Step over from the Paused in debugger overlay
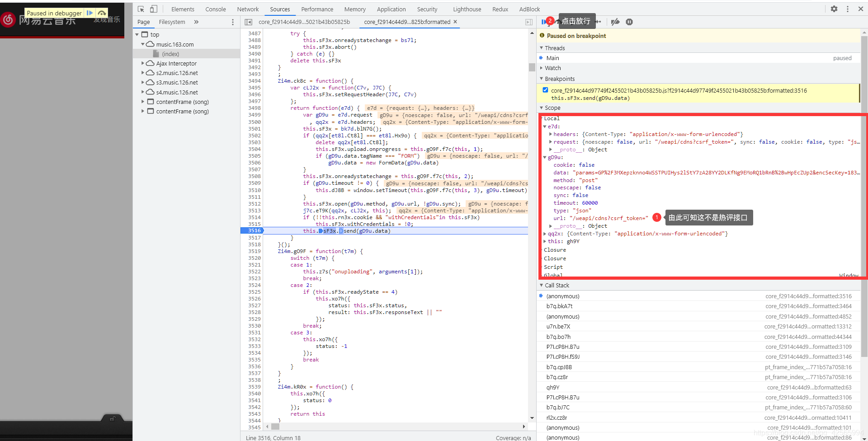 (102, 13)
